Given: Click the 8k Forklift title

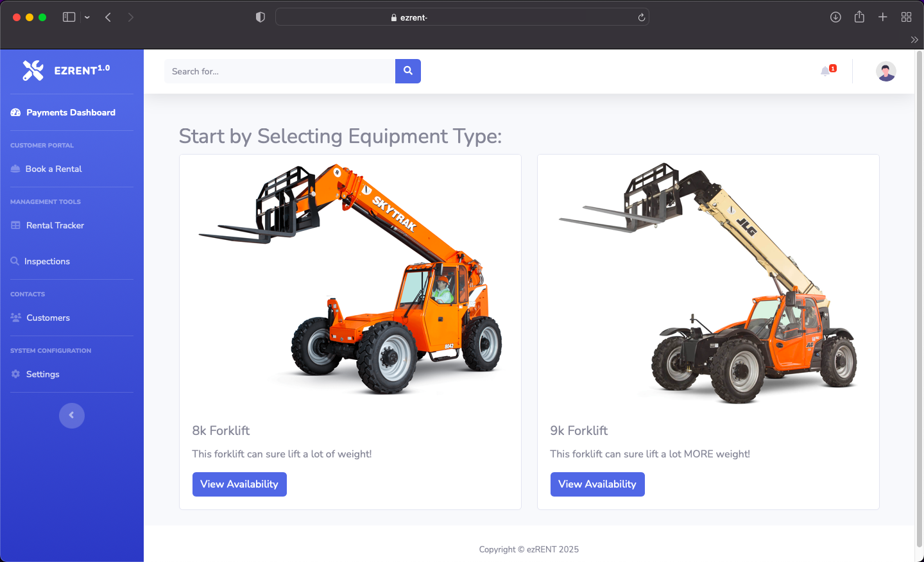Looking at the screenshot, I should click(x=221, y=430).
